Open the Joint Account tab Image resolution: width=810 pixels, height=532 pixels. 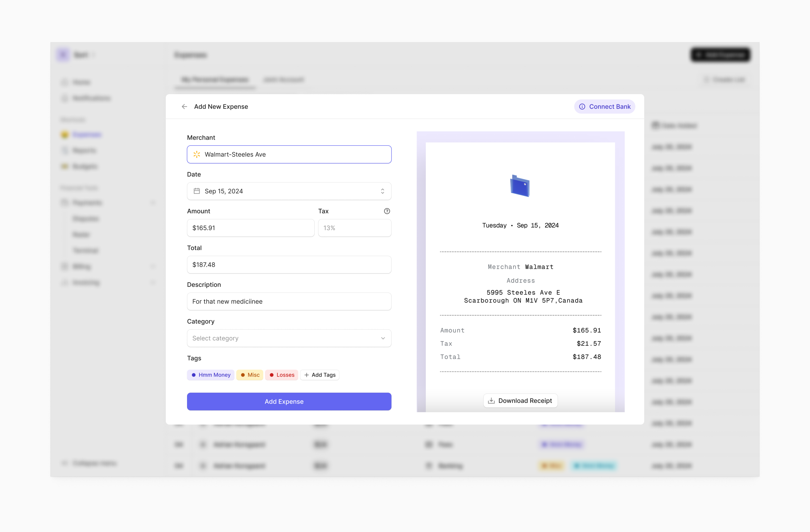click(283, 80)
